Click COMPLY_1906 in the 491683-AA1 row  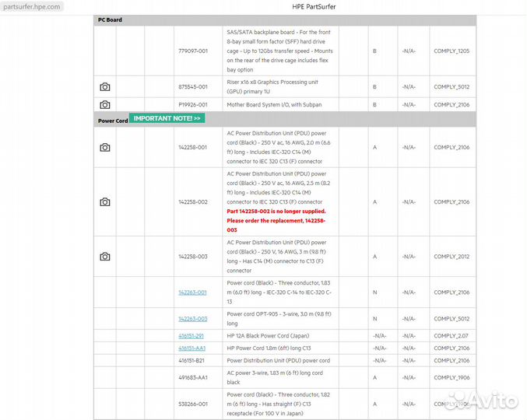click(451, 378)
